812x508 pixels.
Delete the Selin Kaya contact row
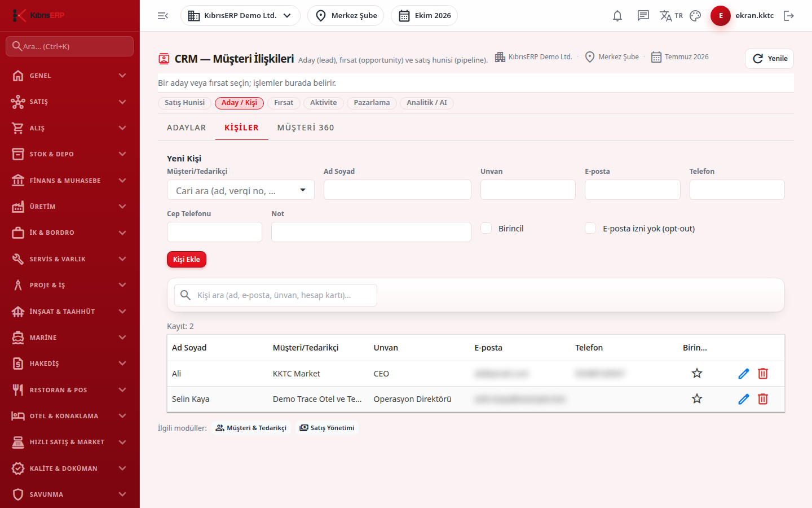(x=763, y=399)
